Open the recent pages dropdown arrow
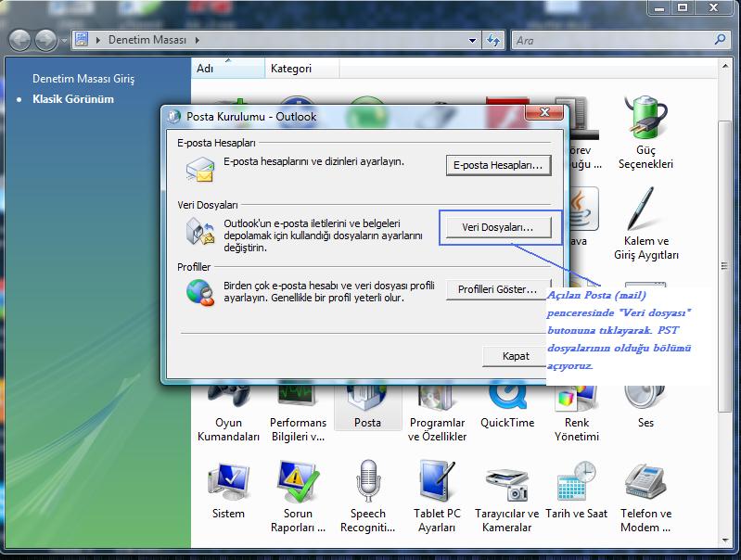The image size is (741, 560). [64, 40]
